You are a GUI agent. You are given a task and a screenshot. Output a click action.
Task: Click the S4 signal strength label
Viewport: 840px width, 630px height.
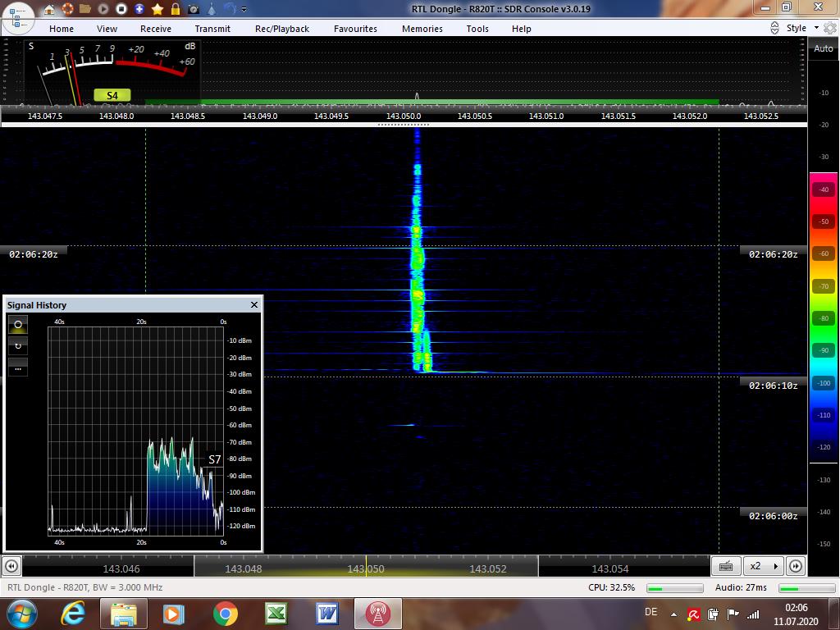[112, 95]
